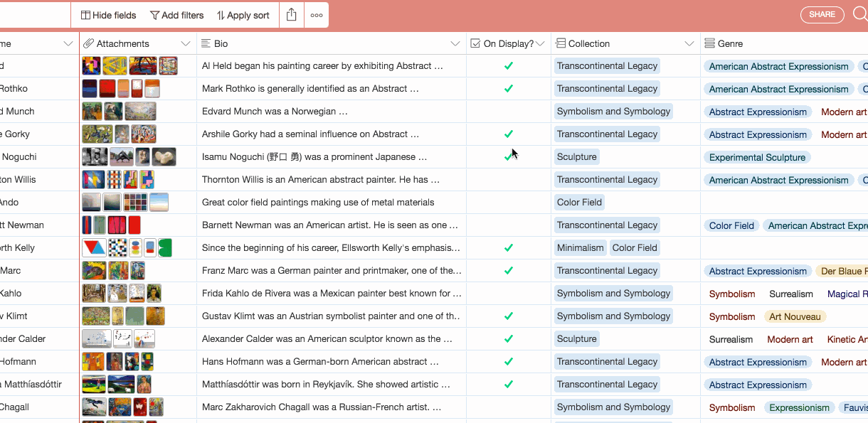
Task: Click Hide fields button
Action: [x=108, y=15]
